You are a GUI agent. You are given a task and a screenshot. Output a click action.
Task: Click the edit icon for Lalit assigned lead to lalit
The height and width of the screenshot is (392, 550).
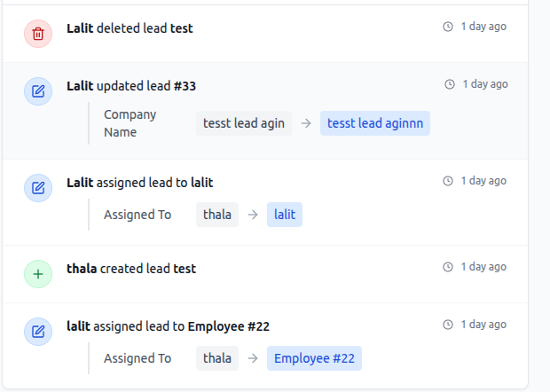coord(37,187)
